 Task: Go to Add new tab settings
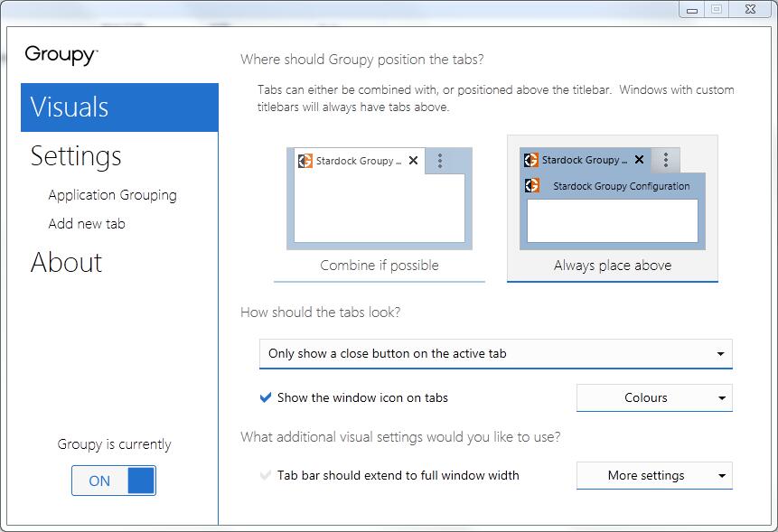(x=87, y=224)
